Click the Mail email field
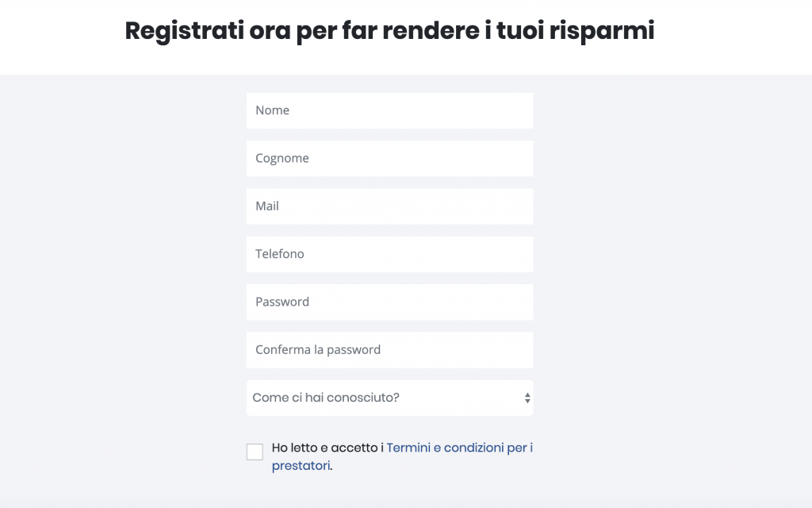Image resolution: width=812 pixels, height=508 pixels. (x=389, y=206)
